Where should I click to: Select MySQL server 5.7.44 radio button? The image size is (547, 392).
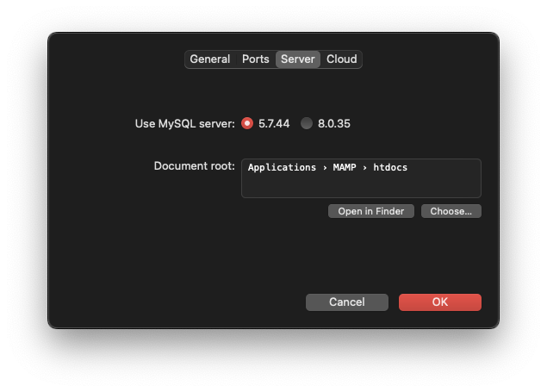[247, 123]
